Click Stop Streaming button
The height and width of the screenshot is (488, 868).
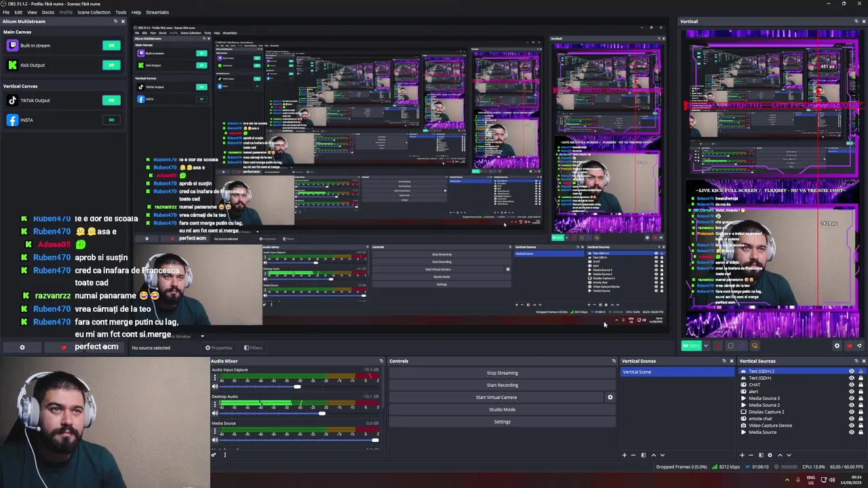tap(502, 373)
